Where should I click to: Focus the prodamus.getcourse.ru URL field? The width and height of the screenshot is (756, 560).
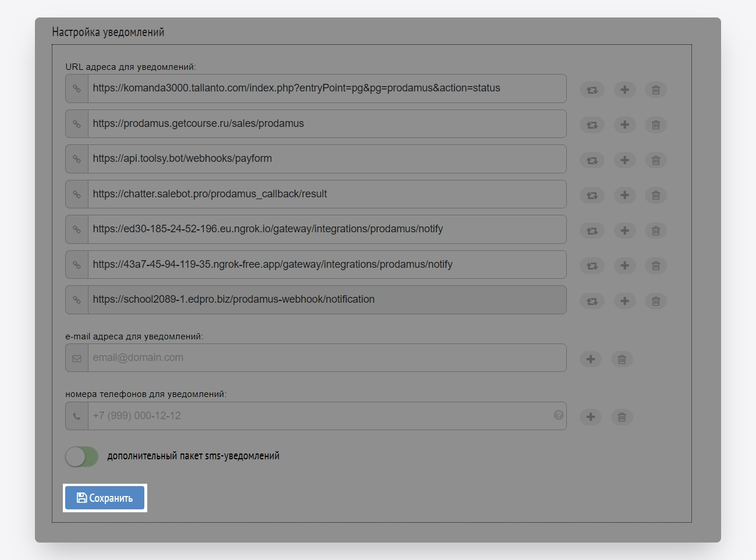coord(326,124)
